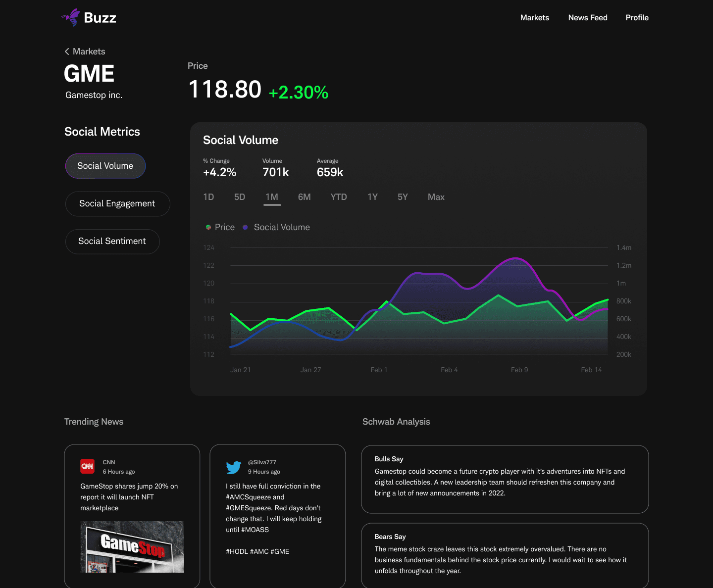Screen dimensions: 713x588
Task: Switch chart range to 1Y
Action: 372,197
